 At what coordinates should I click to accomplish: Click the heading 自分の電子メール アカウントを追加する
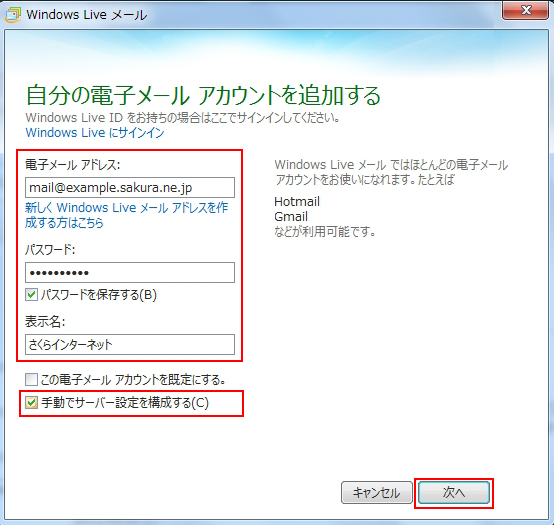click(x=203, y=95)
